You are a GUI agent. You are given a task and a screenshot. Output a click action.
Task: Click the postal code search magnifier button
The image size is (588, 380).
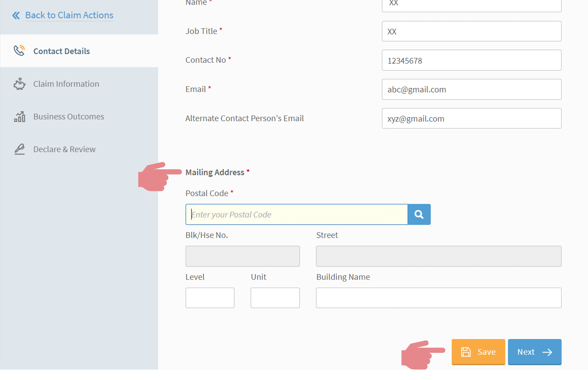[x=419, y=214]
